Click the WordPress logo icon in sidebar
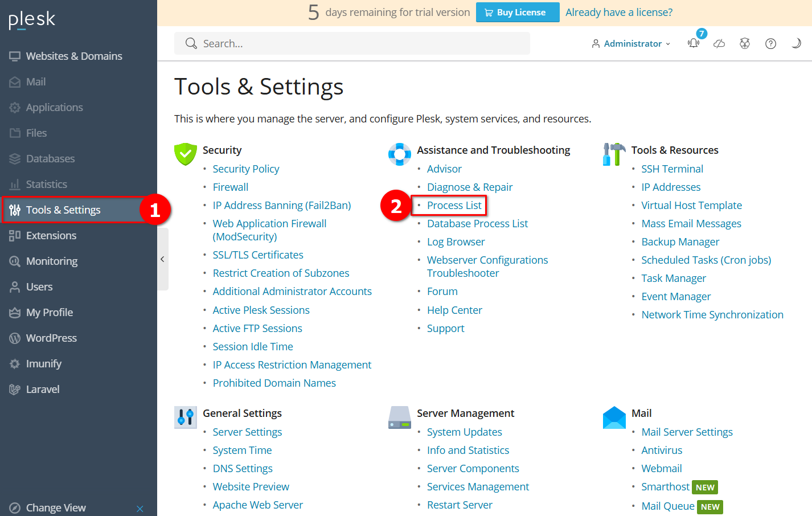Image resolution: width=812 pixels, height=516 pixels. pyautogui.click(x=15, y=338)
